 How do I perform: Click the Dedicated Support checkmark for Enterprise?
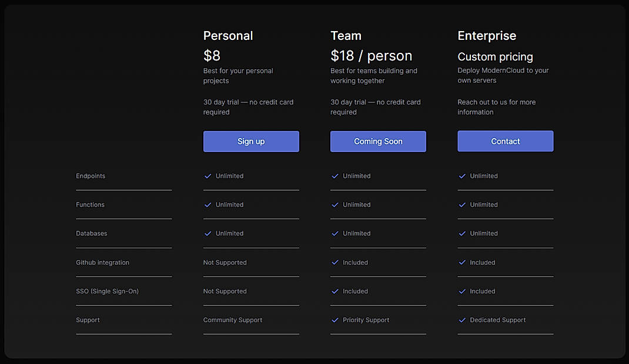462,320
